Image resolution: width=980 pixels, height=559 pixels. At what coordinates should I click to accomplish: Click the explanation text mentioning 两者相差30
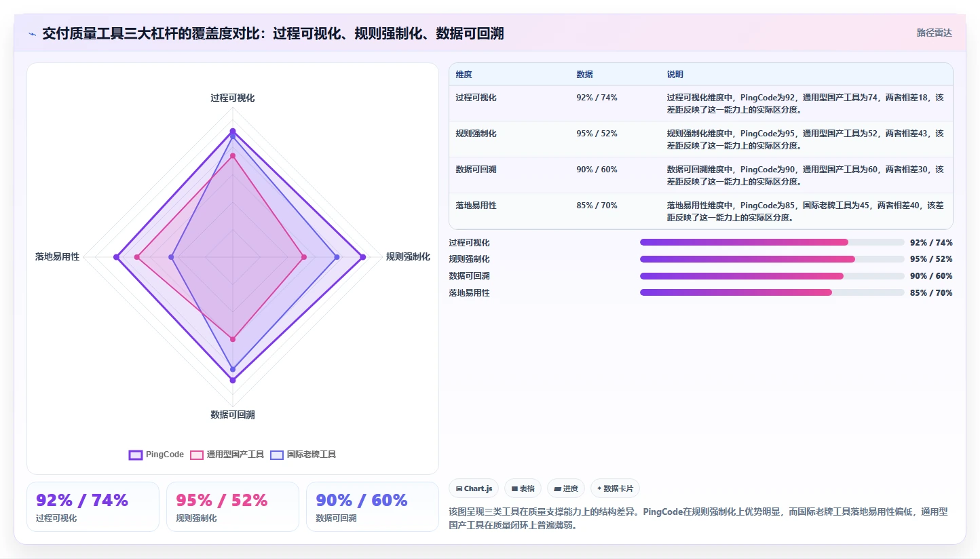(805, 175)
